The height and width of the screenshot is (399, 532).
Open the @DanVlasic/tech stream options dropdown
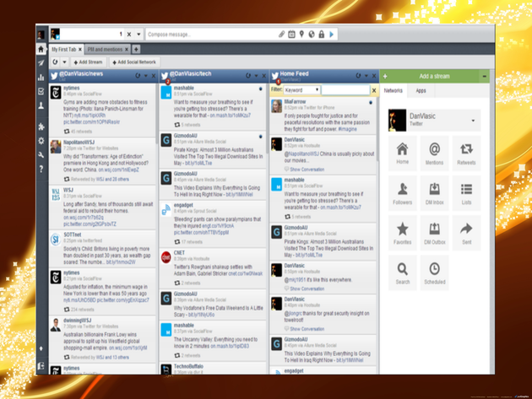pyautogui.click(x=256, y=76)
